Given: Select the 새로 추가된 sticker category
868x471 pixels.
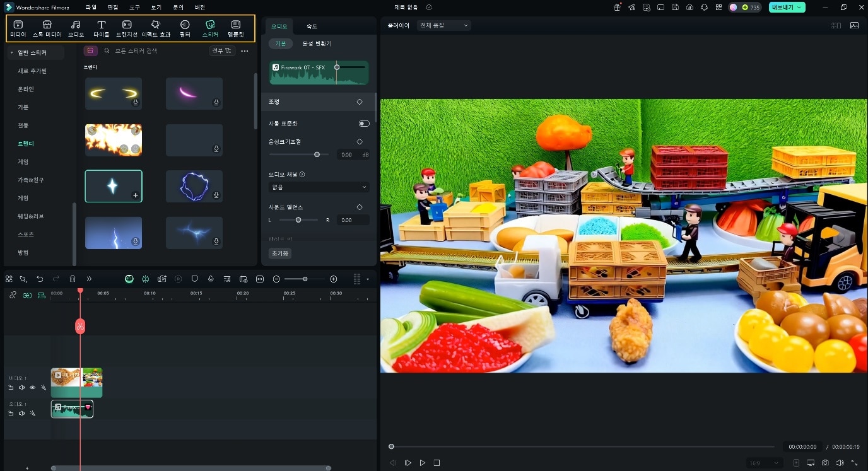Looking at the screenshot, I should coord(32,71).
